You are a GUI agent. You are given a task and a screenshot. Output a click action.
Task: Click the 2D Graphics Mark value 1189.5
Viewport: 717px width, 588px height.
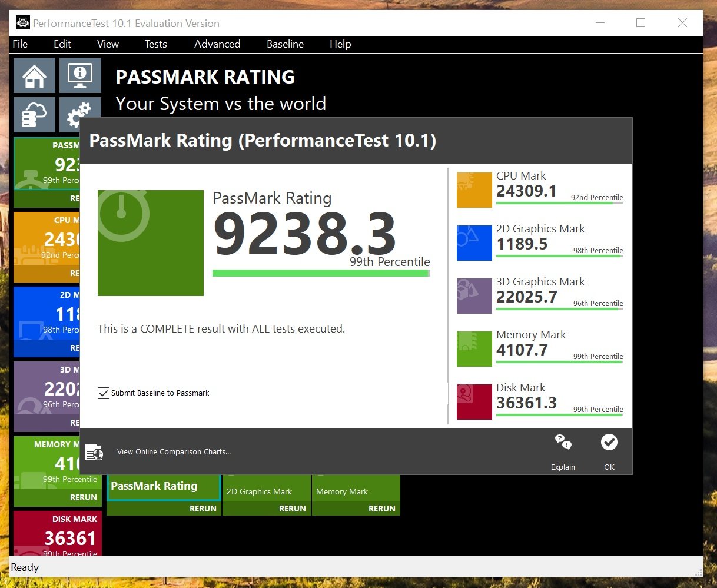coord(522,244)
